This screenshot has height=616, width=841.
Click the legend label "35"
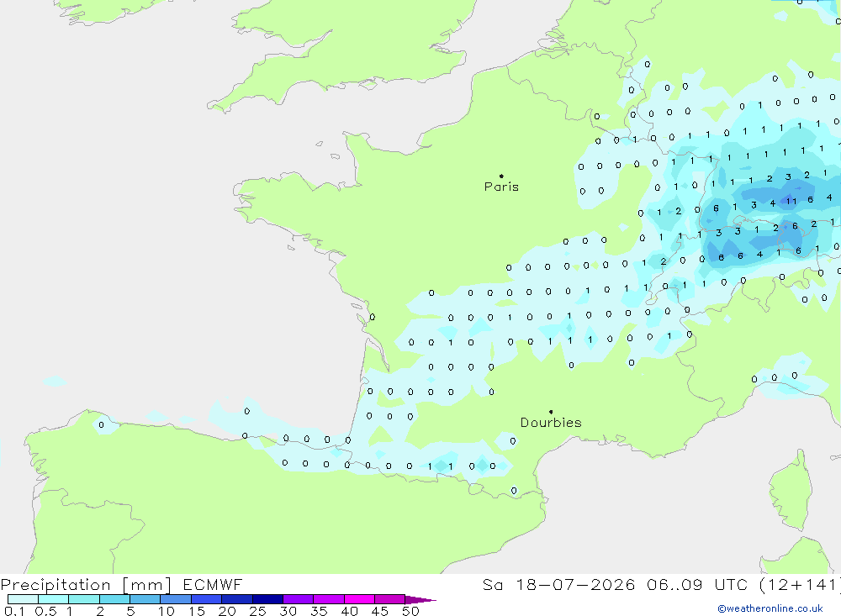click(319, 611)
